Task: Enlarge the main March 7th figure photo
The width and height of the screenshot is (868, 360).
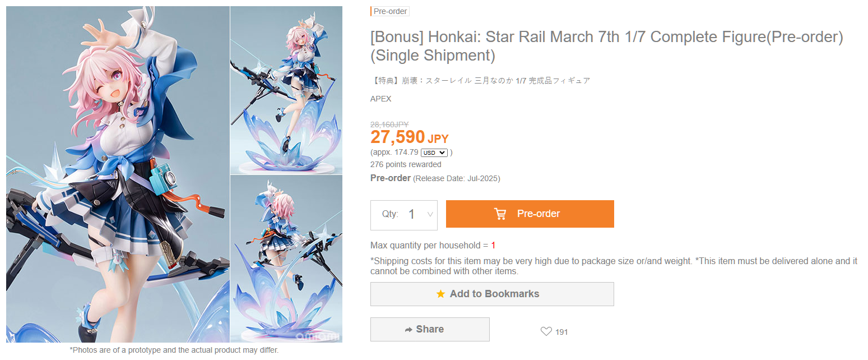Action: coord(118,174)
